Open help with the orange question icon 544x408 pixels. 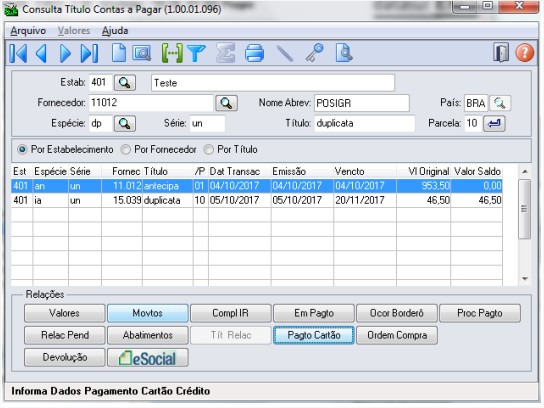[x=525, y=53]
